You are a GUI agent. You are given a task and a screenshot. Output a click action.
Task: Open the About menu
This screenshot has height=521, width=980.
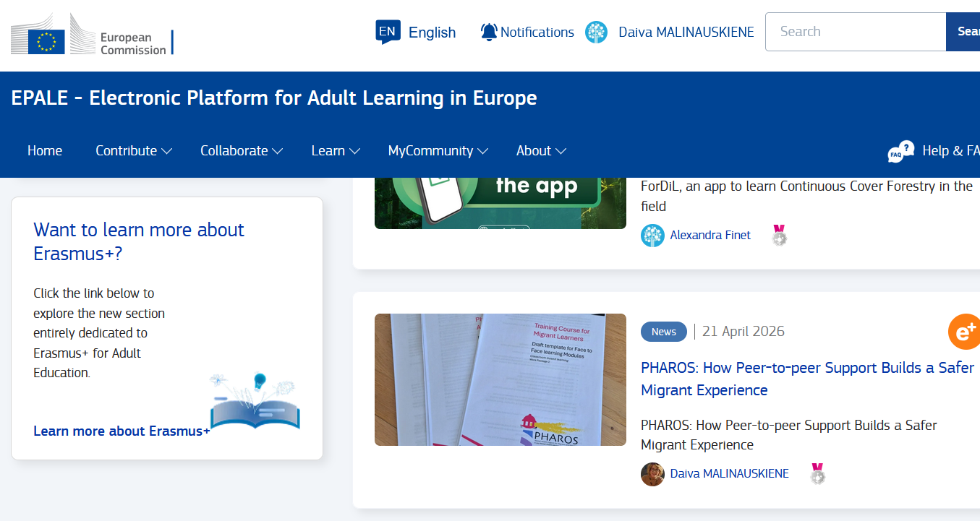pyautogui.click(x=541, y=150)
